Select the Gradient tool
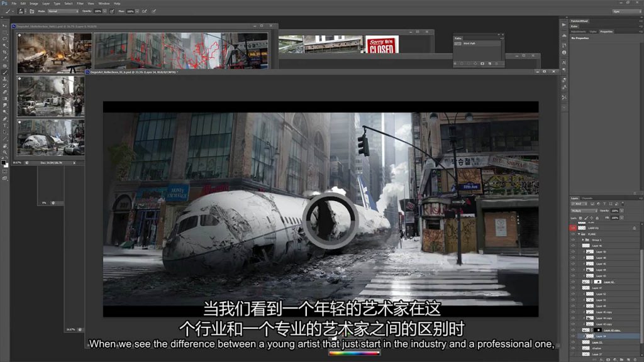Viewport: 644px width, 362px height. coord(5,99)
